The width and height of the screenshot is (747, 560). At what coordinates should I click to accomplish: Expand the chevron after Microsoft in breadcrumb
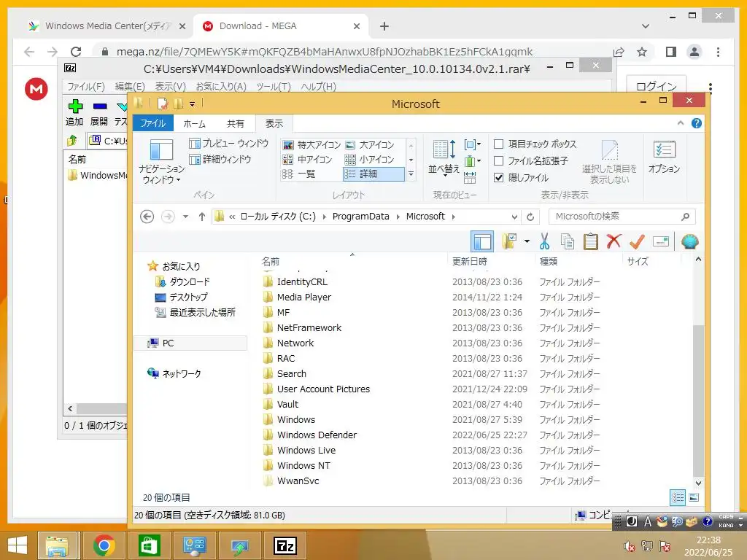coord(453,217)
